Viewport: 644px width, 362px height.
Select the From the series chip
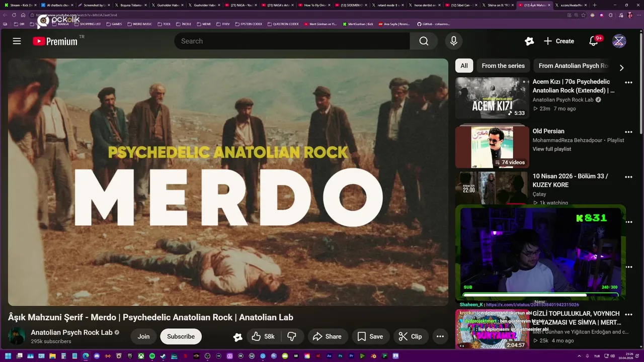pos(503,66)
